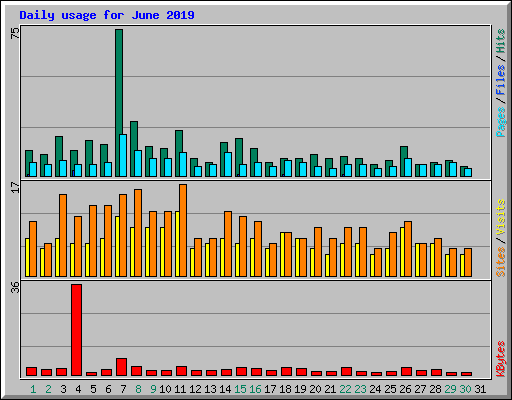Click the day label '15' on the axis
Viewport: 512px width, 400px height.
click(x=240, y=389)
